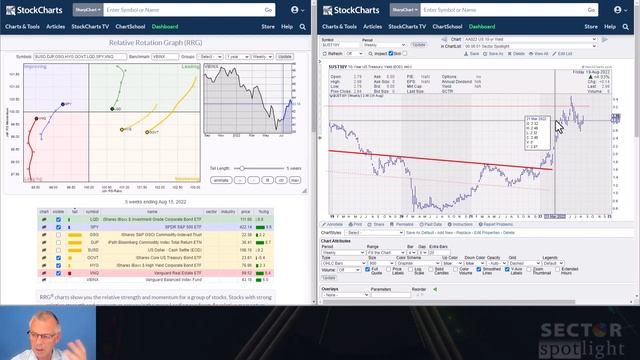Open chart icon for DJP row

click(x=44, y=242)
